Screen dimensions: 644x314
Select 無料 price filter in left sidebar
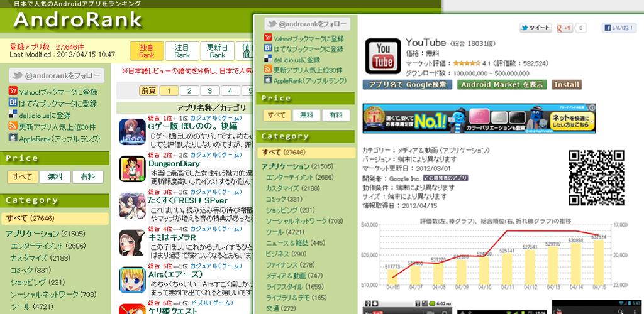[x=55, y=177]
